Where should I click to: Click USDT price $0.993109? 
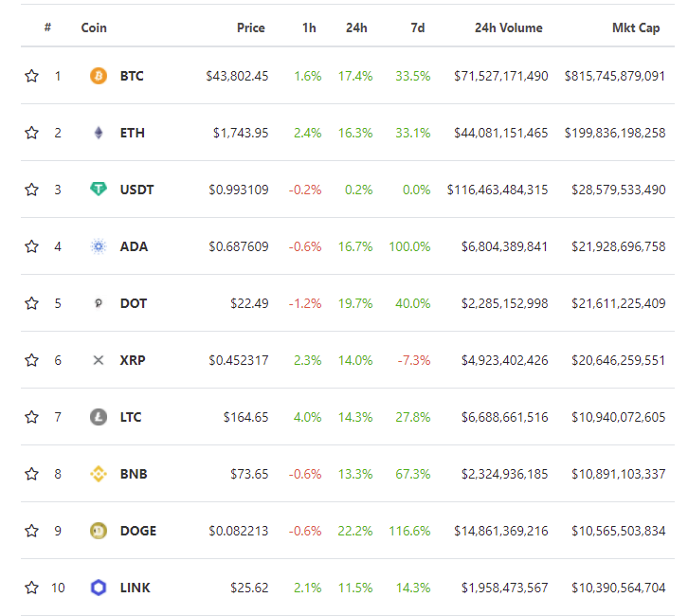[x=238, y=190]
